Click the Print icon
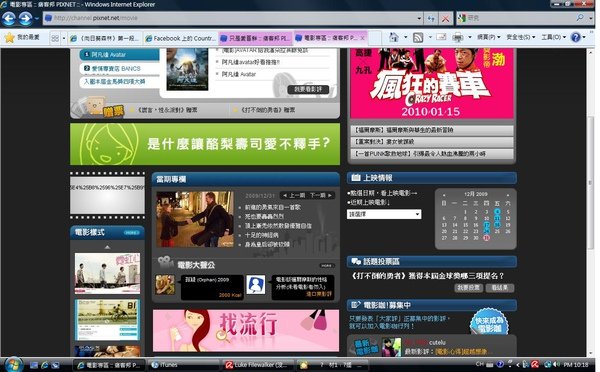The height and width of the screenshot is (372, 600). click(x=458, y=37)
